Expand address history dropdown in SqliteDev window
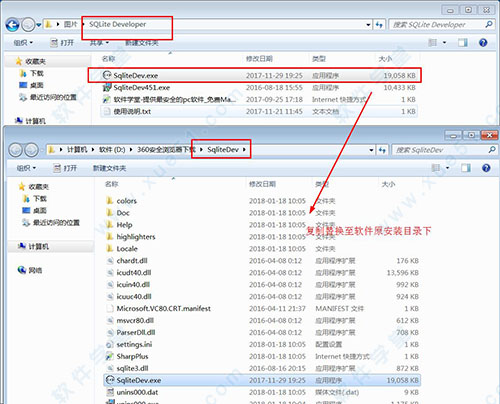The height and width of the screenshot is (404, 500). click(371, 150)
